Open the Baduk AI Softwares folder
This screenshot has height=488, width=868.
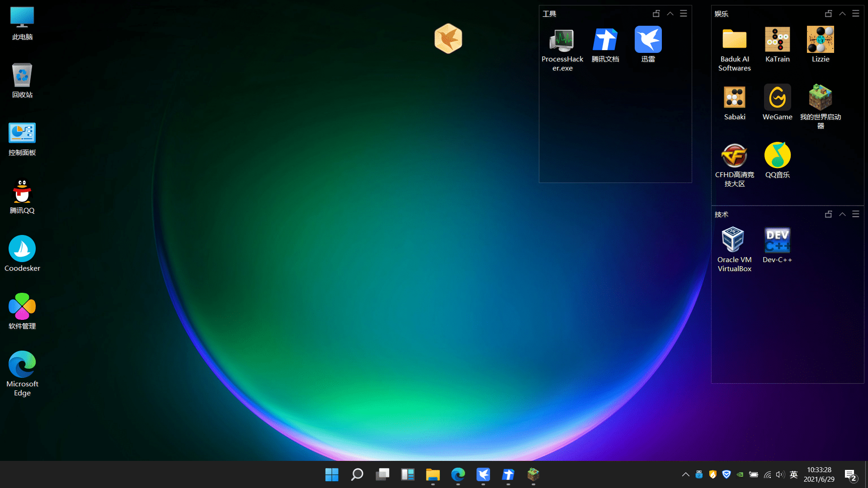point(735,50)
